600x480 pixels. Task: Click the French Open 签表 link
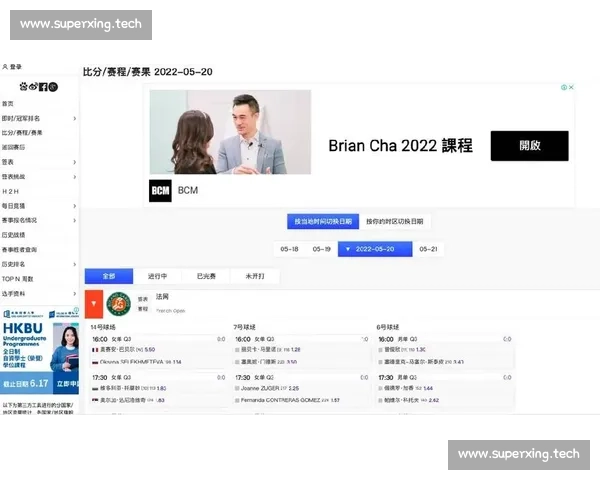pyautogui.click(x=143, y=299)
